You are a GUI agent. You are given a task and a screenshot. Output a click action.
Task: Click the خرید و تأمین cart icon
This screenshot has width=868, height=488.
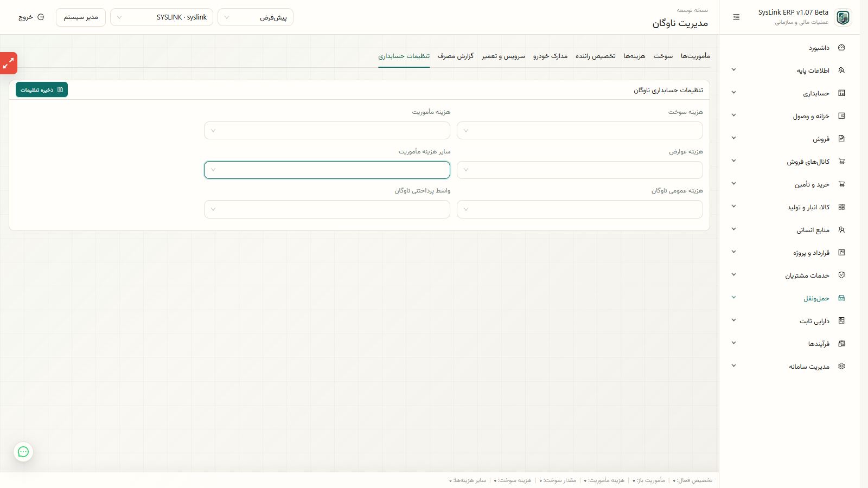point(841,184)
